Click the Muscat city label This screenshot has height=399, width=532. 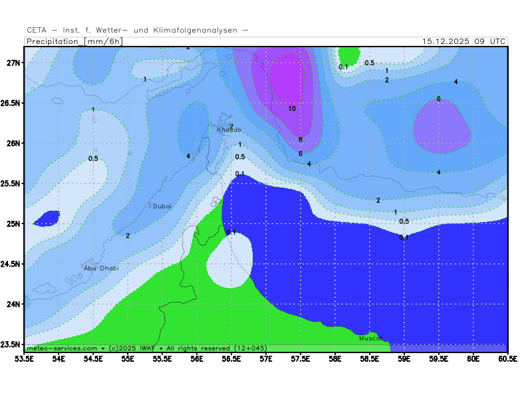click(370, 338)
